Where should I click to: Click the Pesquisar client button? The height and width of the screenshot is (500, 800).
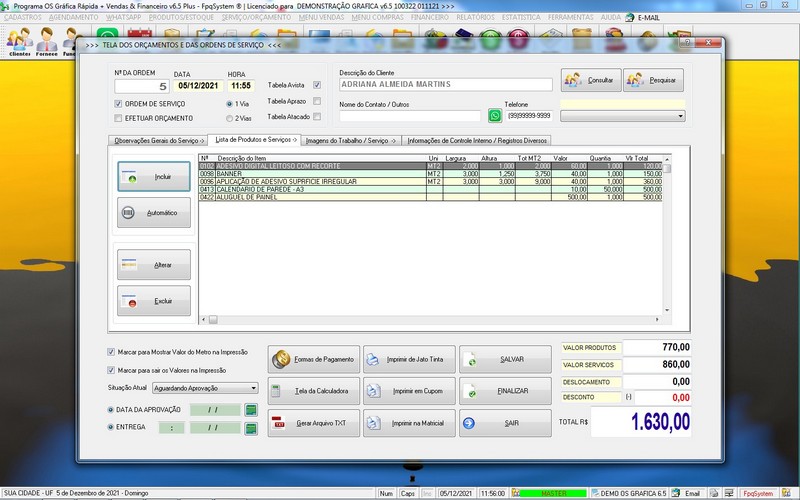click(653, 80)
